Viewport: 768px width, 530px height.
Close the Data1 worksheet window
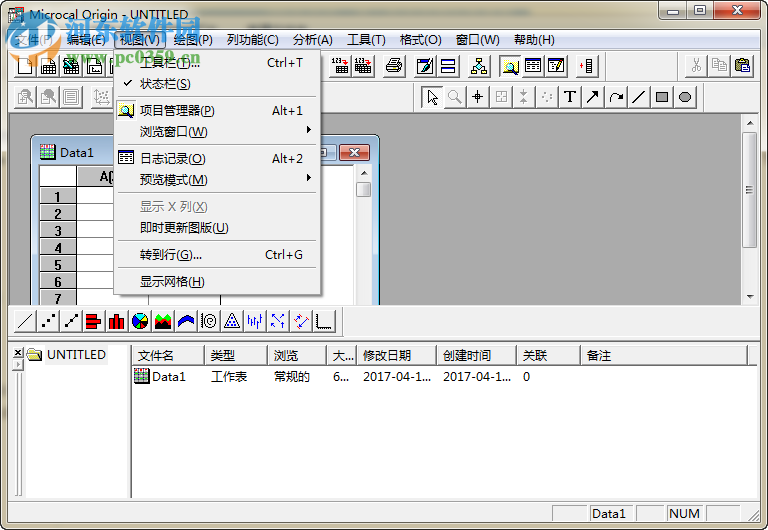click(354, 152)
